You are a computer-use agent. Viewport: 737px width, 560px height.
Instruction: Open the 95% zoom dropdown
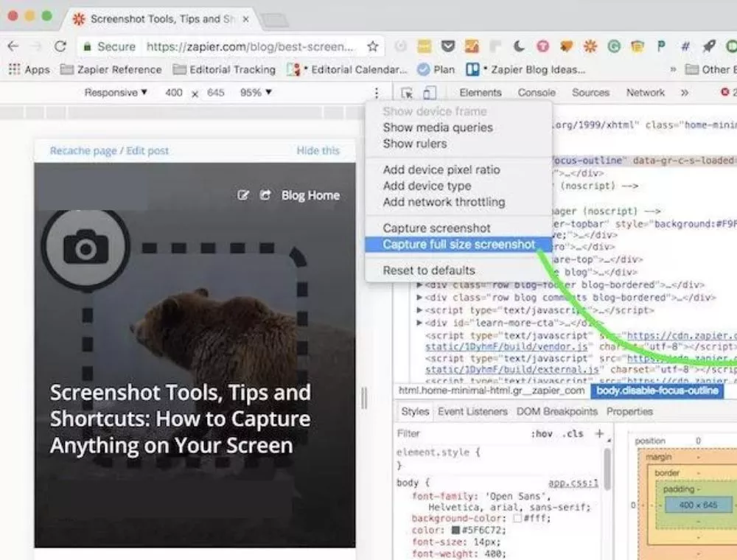tap(256, 93)
